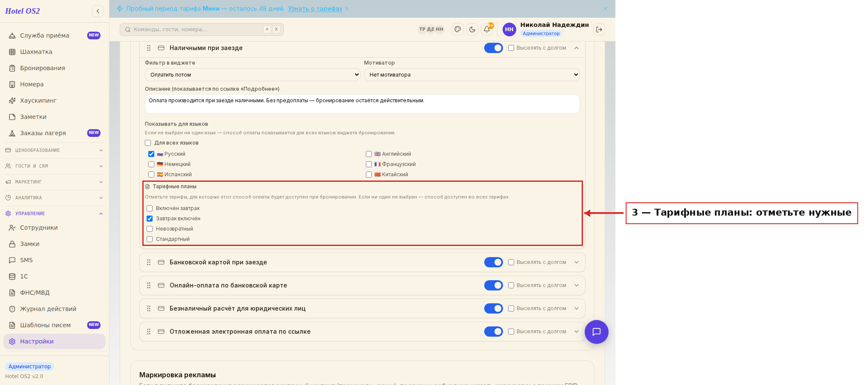Open the notifications bell
The height and width of the screenshot is (385, 868).
click(x=487, y=30)
